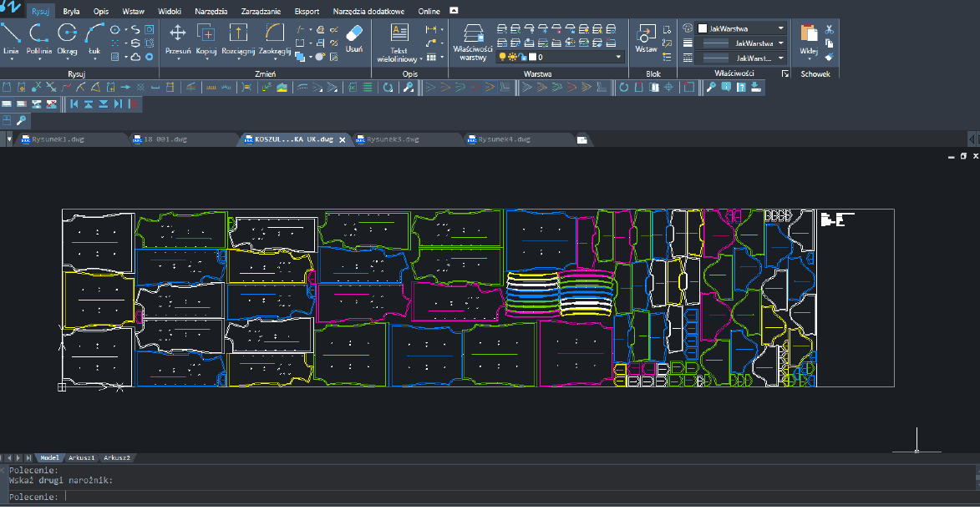Switch to the Arkusz1 layout tab

(81, 457)
